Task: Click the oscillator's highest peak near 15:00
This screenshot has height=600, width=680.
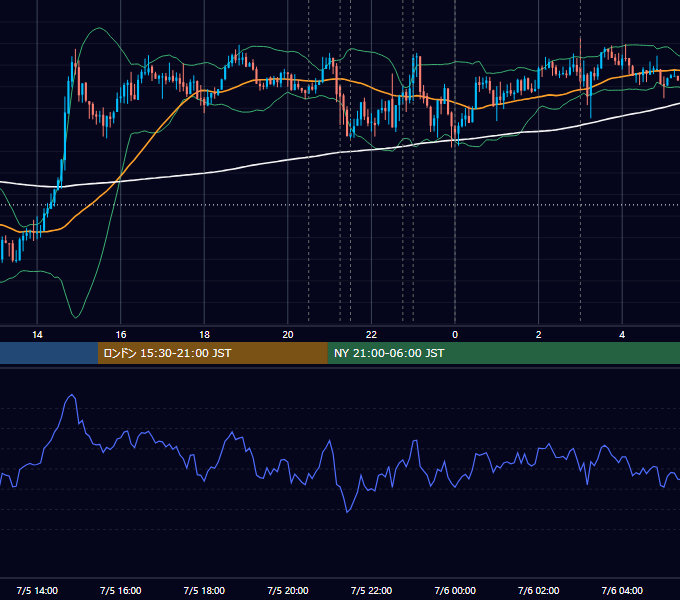Action: click(72, 395)
